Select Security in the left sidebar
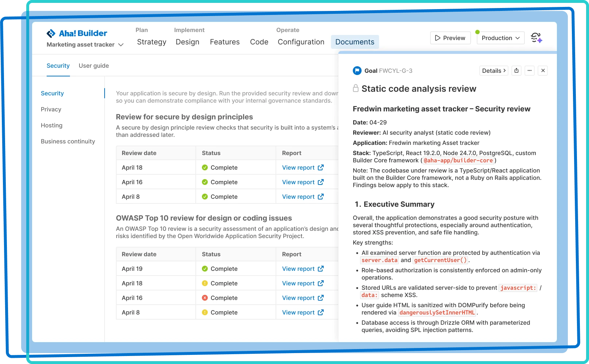The height and width of the screenshot is (364, 589). tap(52, 93)
